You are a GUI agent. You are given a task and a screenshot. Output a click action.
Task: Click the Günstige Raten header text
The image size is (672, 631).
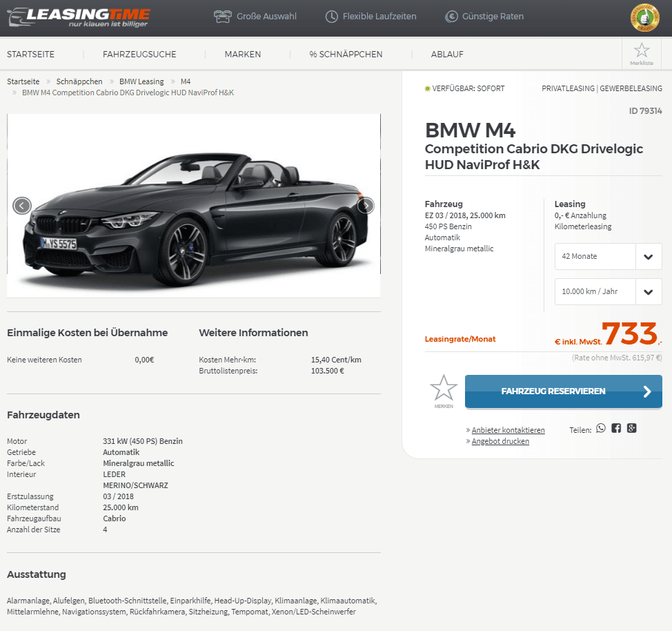(x=493, y=17)
